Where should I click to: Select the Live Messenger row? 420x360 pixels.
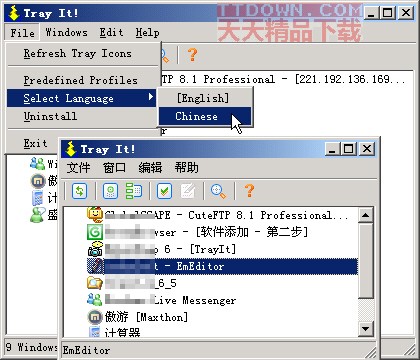tap(222, 300)
